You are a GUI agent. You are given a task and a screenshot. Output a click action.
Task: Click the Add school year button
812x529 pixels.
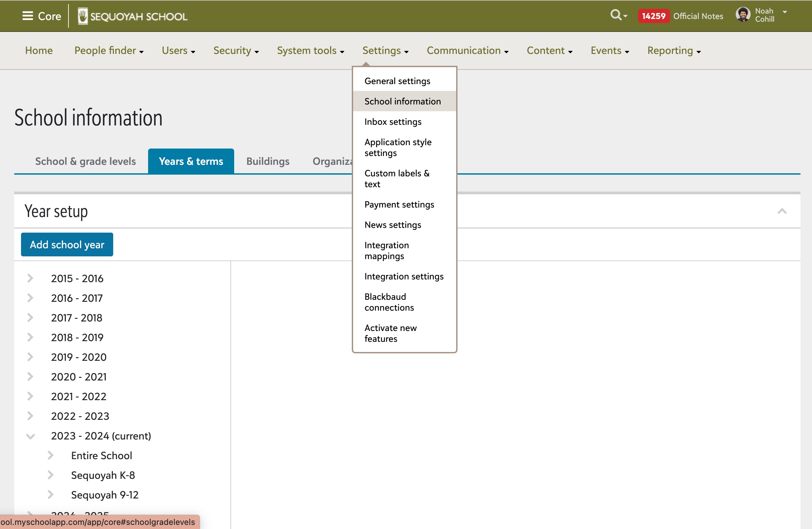click(67, 245)
